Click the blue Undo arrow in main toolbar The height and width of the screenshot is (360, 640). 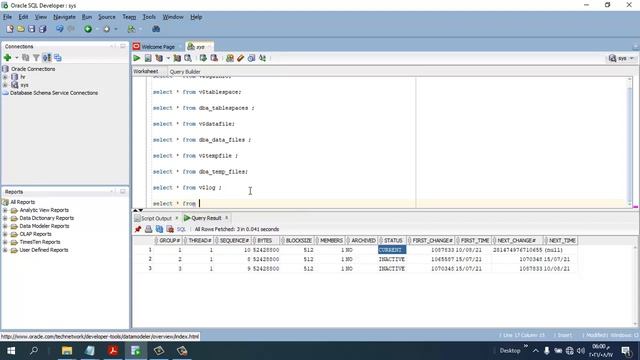coord(60,29)
